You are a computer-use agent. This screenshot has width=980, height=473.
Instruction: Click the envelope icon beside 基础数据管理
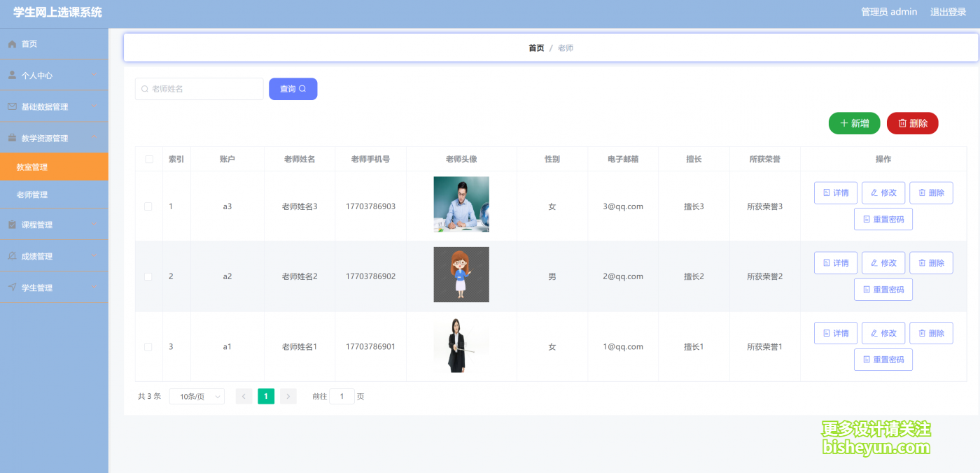(x=12, y=106)
